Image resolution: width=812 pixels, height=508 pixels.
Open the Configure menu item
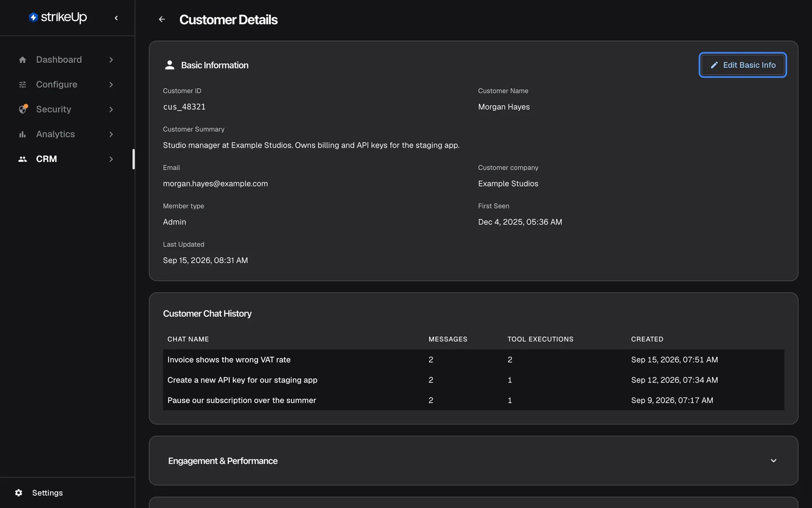[x=67, y=84]
